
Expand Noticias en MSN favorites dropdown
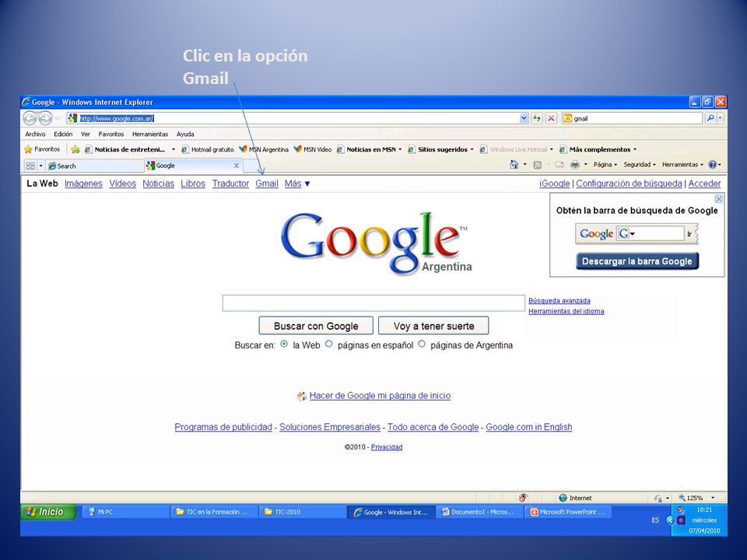(400, 149)
